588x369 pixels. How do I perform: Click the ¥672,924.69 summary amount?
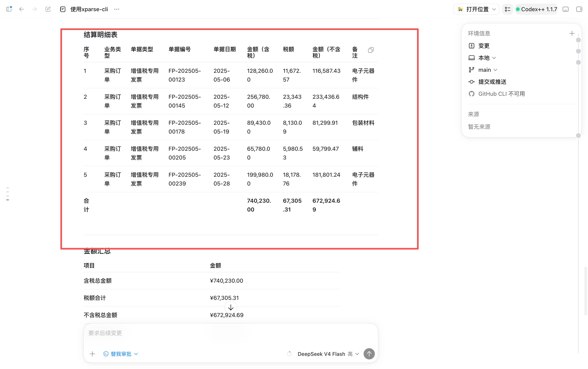227,315
